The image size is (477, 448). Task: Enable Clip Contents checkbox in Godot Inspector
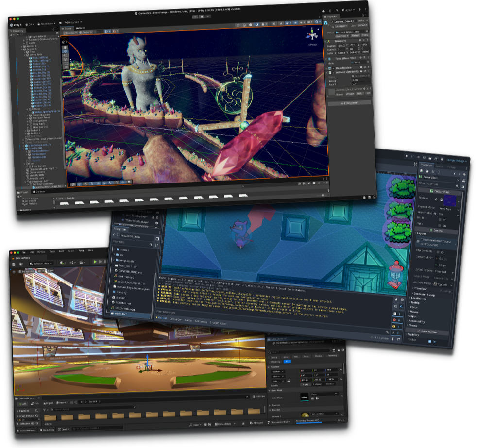pyautogui.click(x=438, y=252)
